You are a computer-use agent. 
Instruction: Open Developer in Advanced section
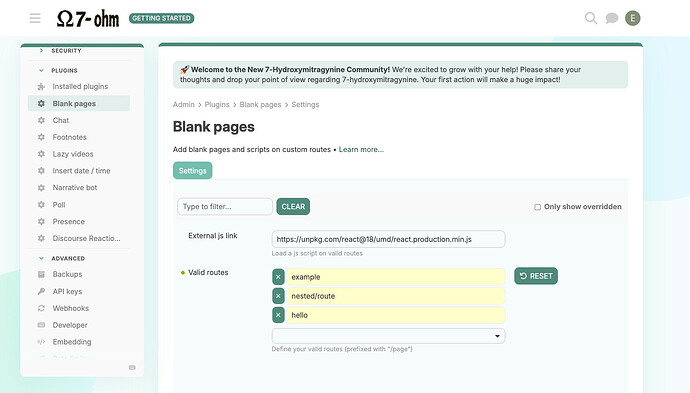(x=70, y=325)
